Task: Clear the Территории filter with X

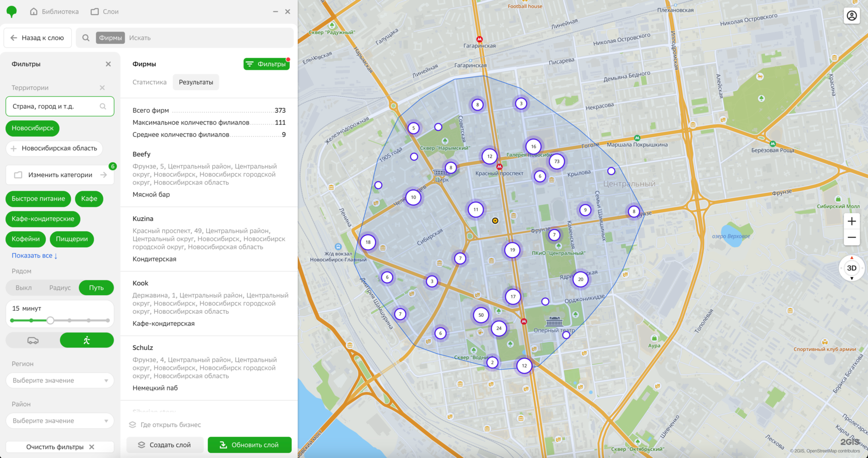Action: coord(102,88)
